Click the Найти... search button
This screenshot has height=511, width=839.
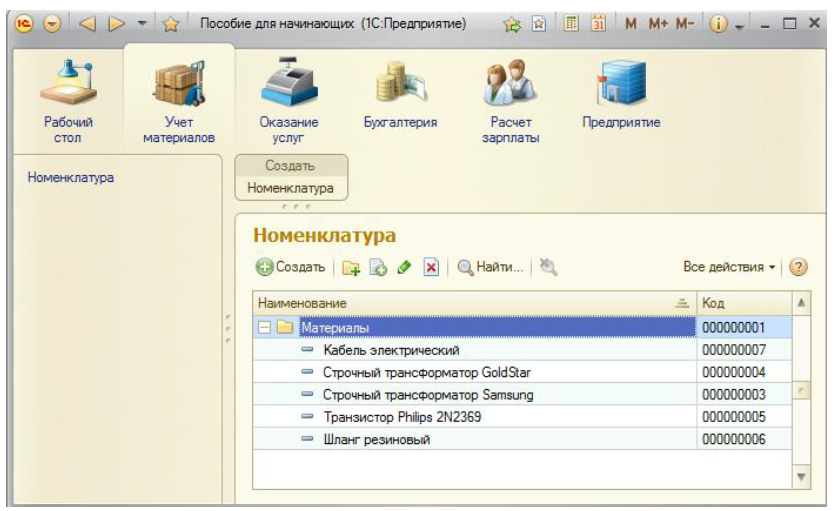[x=490, y=267]
